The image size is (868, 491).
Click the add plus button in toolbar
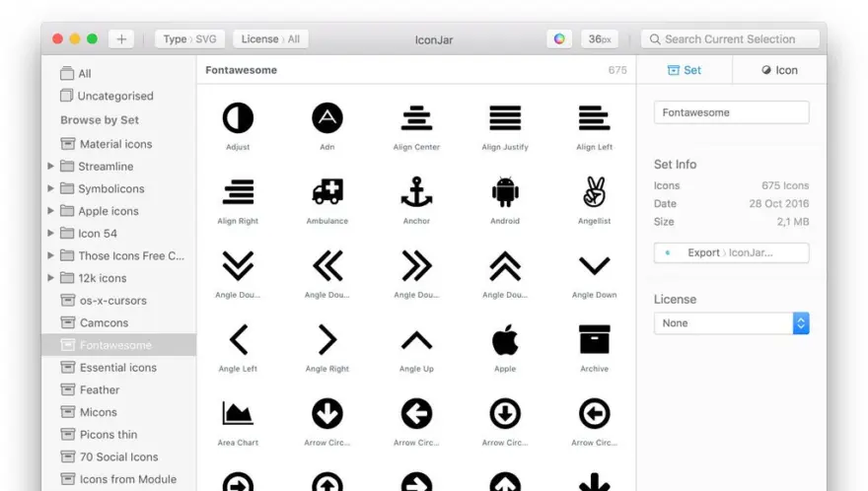pyautogui.click(x=121, y=38)
